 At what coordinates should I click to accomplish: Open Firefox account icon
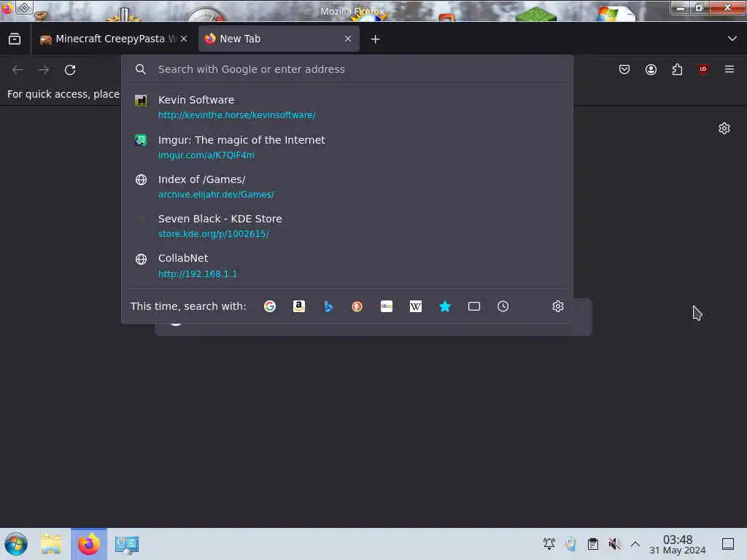651,69
